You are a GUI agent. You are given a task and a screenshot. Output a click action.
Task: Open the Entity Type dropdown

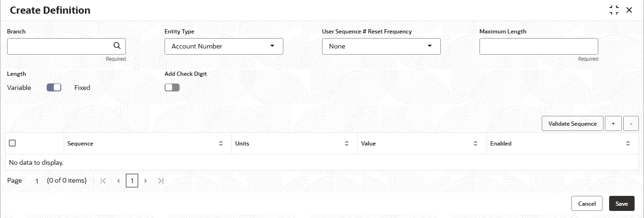(x=224, y=46)
